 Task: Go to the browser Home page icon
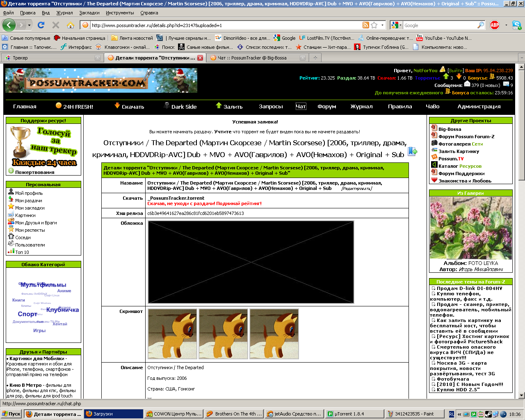pyautogui.click(x=71, y=25)
